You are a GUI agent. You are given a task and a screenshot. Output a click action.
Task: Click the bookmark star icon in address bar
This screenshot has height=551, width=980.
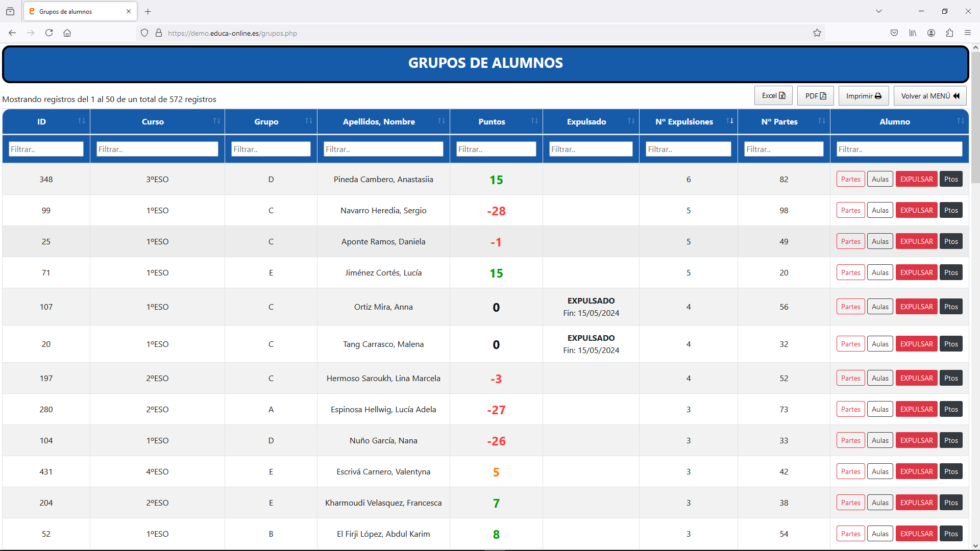pos(817,33)
